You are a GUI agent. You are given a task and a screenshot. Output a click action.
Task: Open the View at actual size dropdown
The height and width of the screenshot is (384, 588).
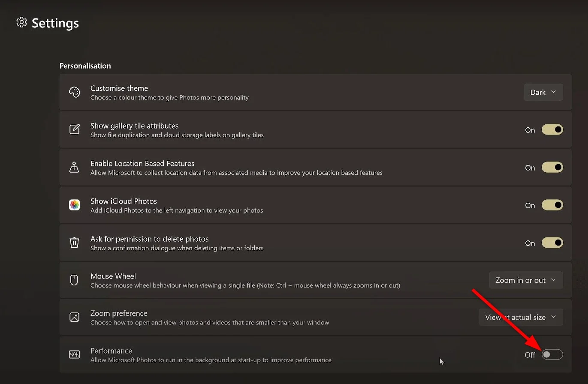(x=521, y=318)
